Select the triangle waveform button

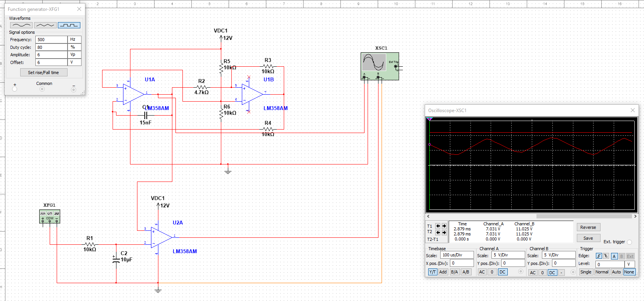pos(45,25)
